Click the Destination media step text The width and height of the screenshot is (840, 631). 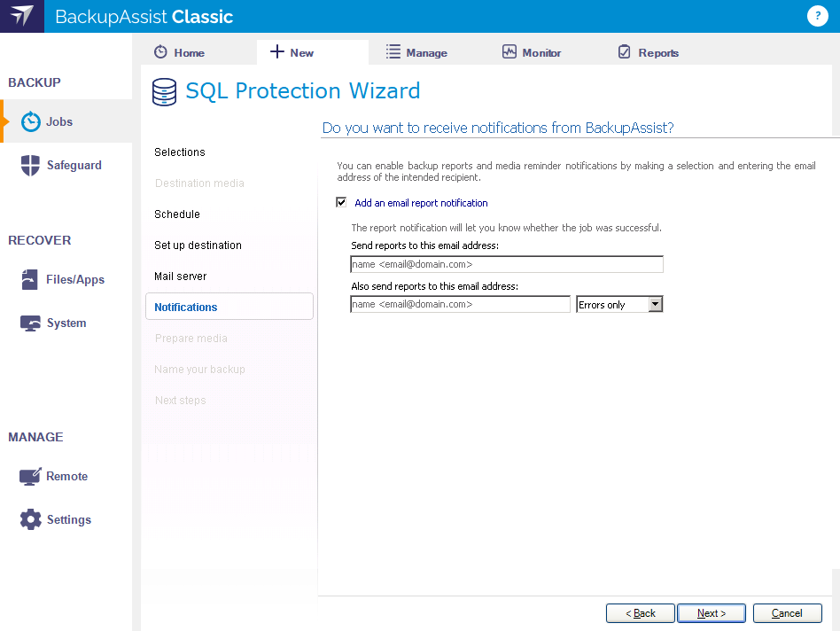[199, 183]
